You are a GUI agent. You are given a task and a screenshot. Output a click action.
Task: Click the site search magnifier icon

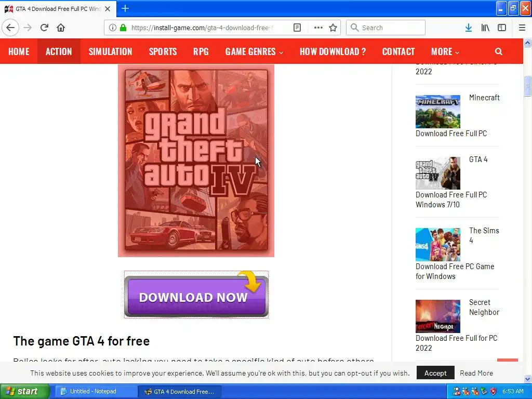click(x=498, y=51)
